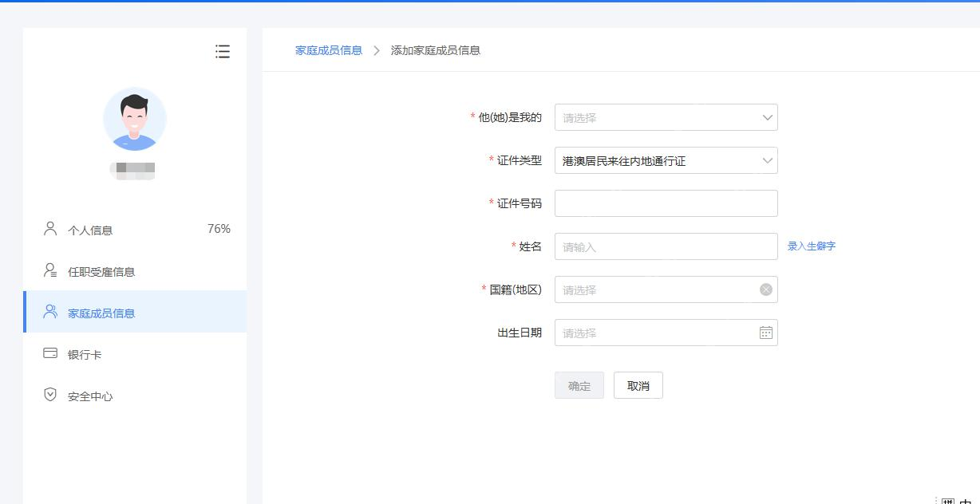Go to 银行卡 in the sidebar
The height and width of the screenshot is (504, 980).
[135, 354]
